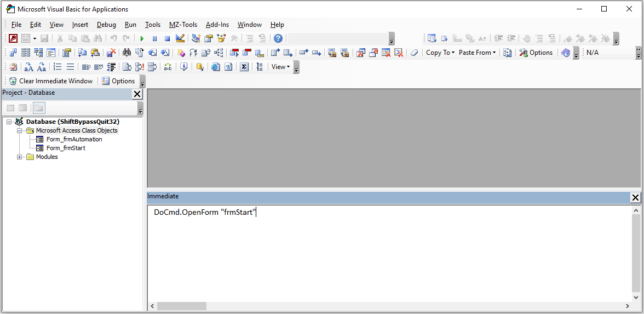Open Project panel toolbar options arrow
The height and width of the screenshot is (314, 644).
[140, 109]
